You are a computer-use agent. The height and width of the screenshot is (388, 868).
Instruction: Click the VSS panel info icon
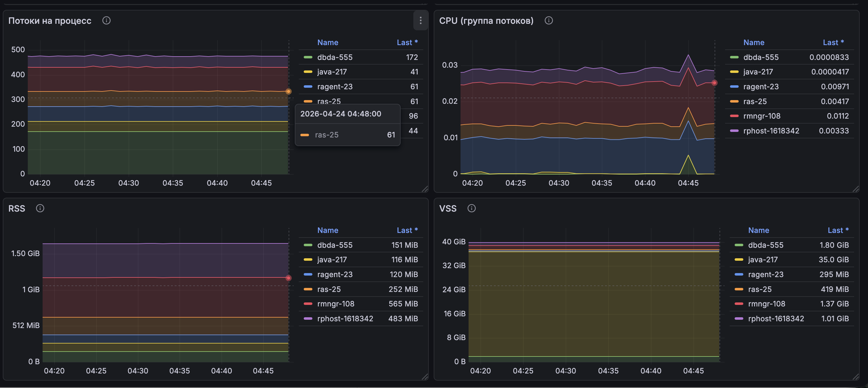pyautogui.click(x=471, y=208)
